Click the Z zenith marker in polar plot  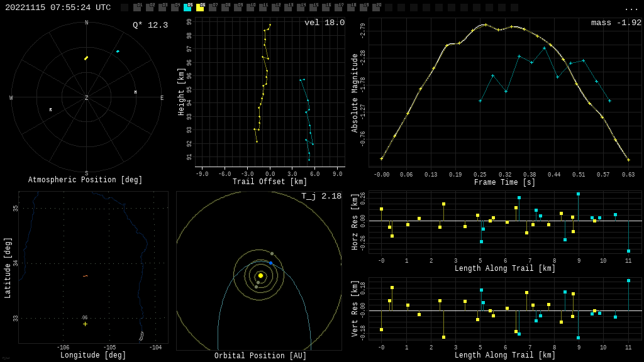tap(87, 98)
